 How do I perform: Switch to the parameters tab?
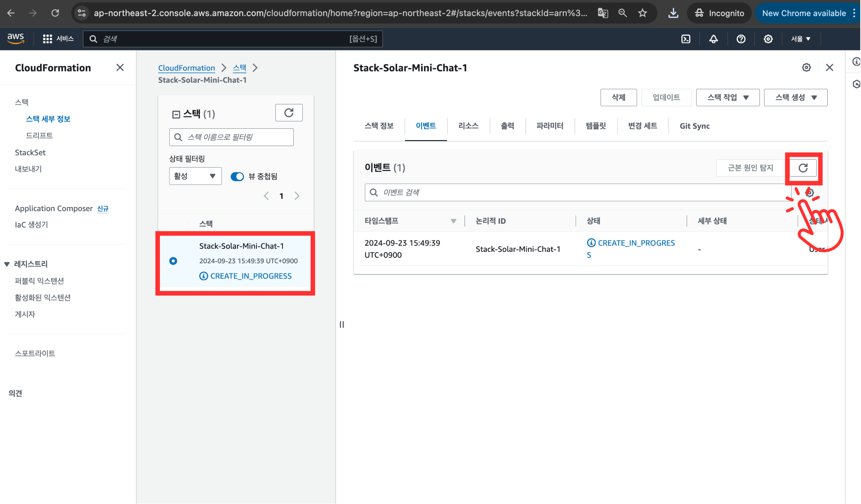[550, 126]
